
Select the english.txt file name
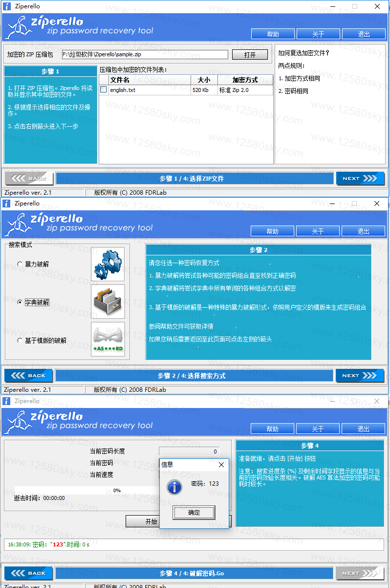123,90
